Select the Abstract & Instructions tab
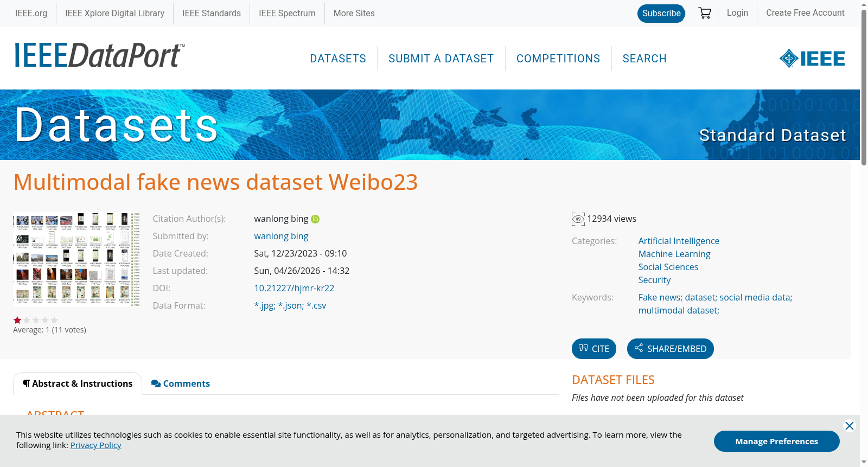Image resolution: width=868 pixels, height=467 pixels. pyautogui.click(x=78, y=383)
